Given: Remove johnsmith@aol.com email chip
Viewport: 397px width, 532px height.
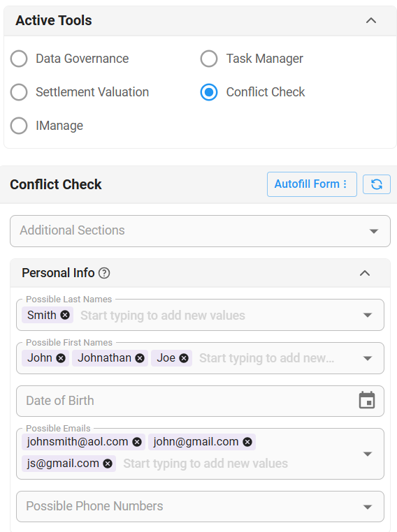Looking at the screenshot, I should (137, 442).
